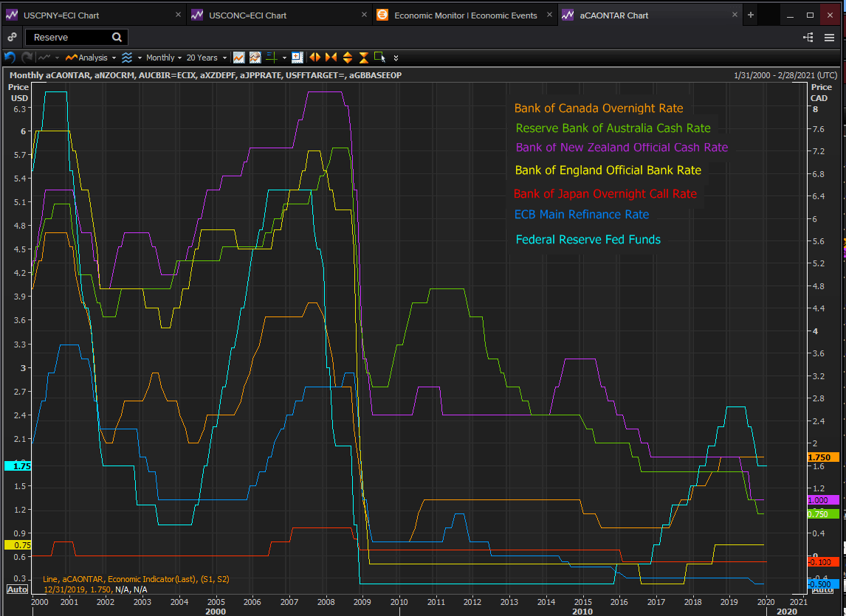Click the horizontal compress arrows icon

[331, 58]
